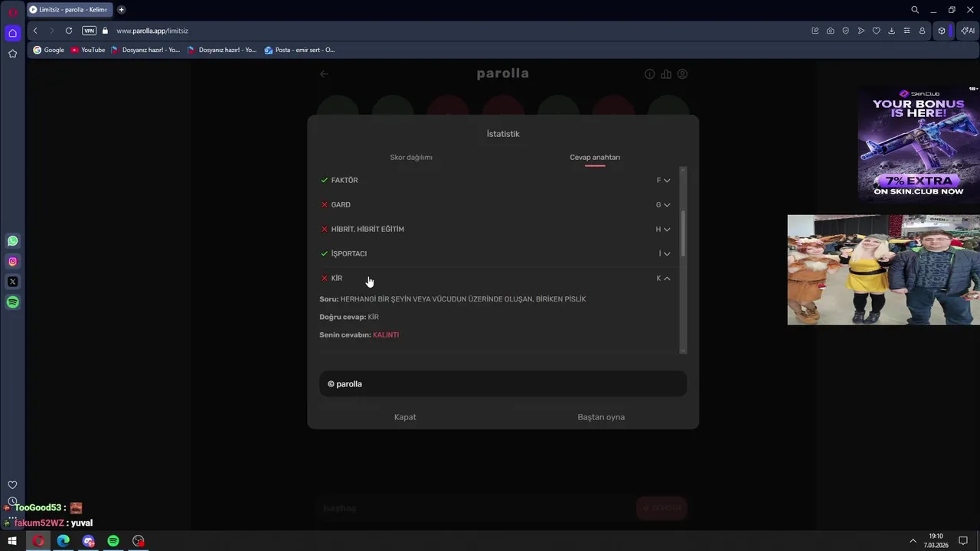Image resolution: width=980 pixels, height=551 pixels.
Task: Click the HERHANGİ BİR ŞEYİN question text
Action: [463, 299]
